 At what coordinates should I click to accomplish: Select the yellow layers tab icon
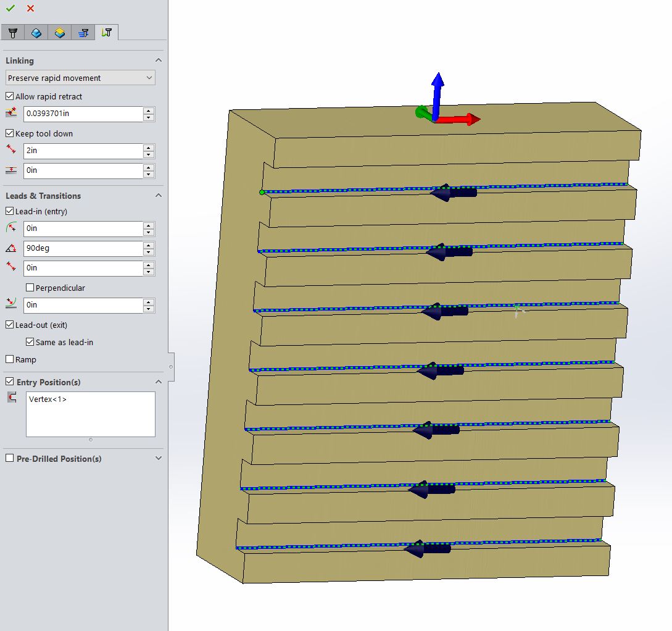(60, 32)
